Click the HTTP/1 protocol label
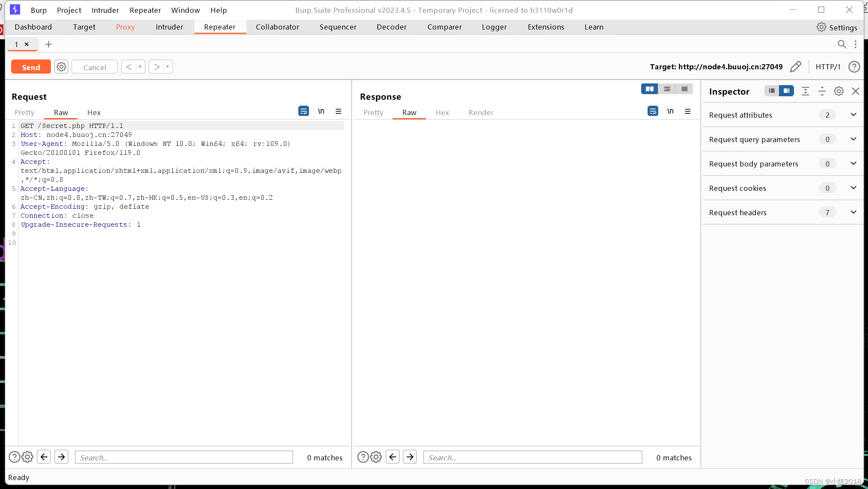 coord(828,67)
